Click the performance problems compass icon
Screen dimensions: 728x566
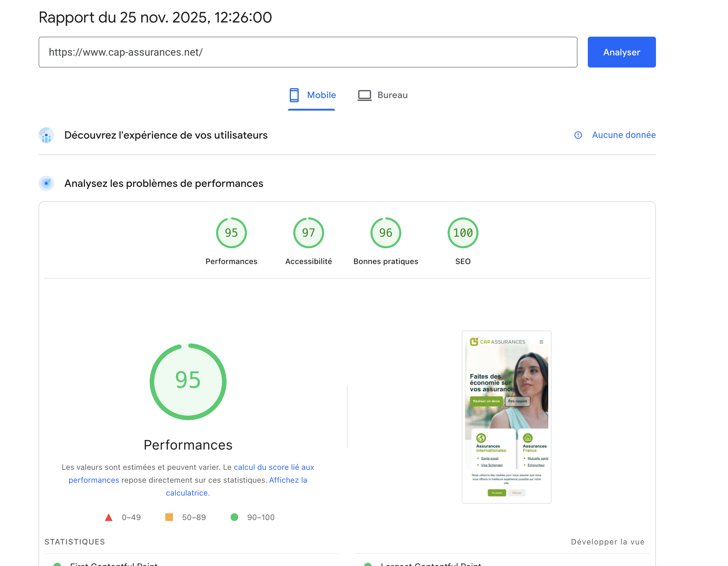tap(46, 183)
